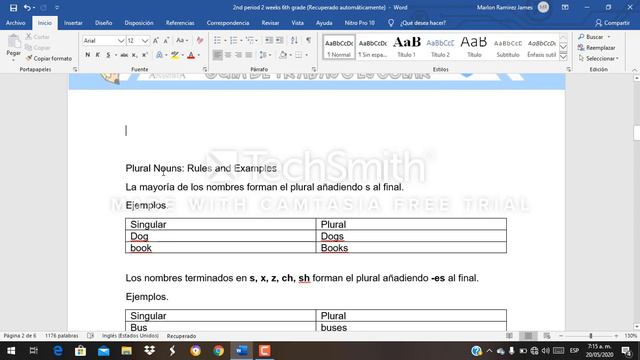Switch to the Referencias tab
This screenshot has height=360, width=640.
180,23
